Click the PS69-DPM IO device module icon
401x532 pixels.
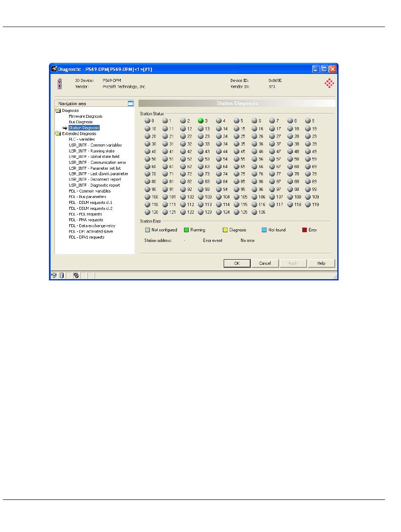(x=60, y=83)
